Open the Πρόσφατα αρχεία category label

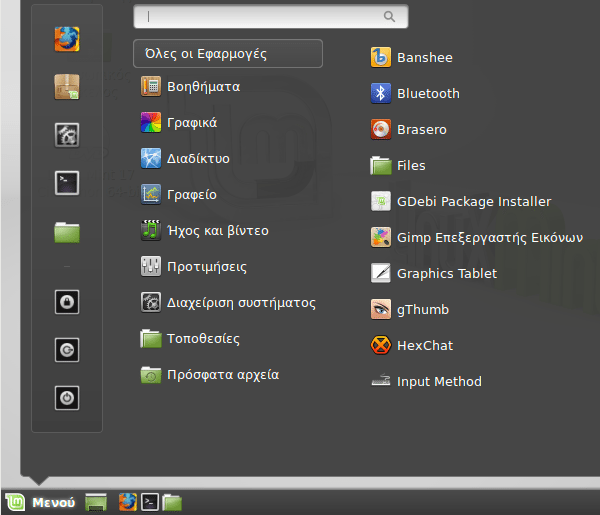click(223, 375)
